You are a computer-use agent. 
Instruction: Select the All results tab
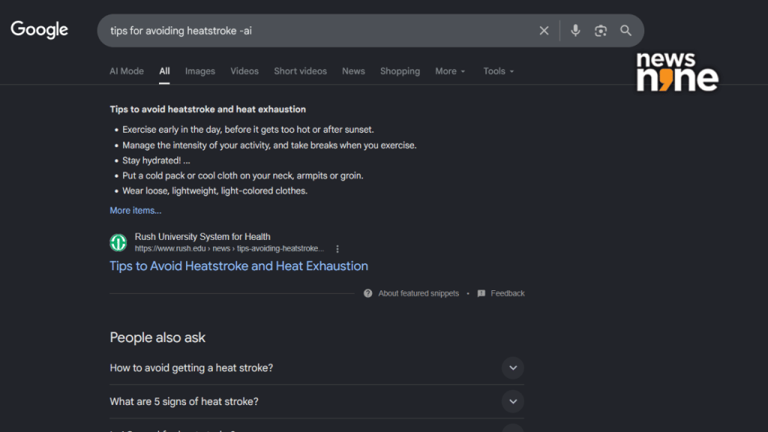[164, 71]
